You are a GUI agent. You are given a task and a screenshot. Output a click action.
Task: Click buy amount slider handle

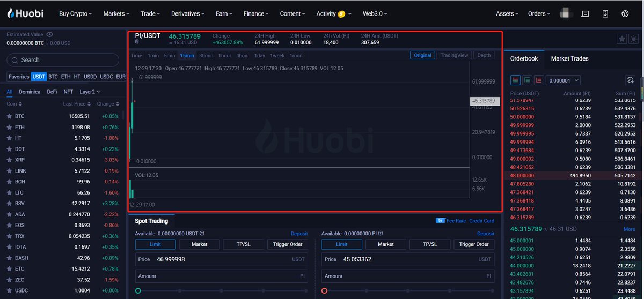click(138, 291)
